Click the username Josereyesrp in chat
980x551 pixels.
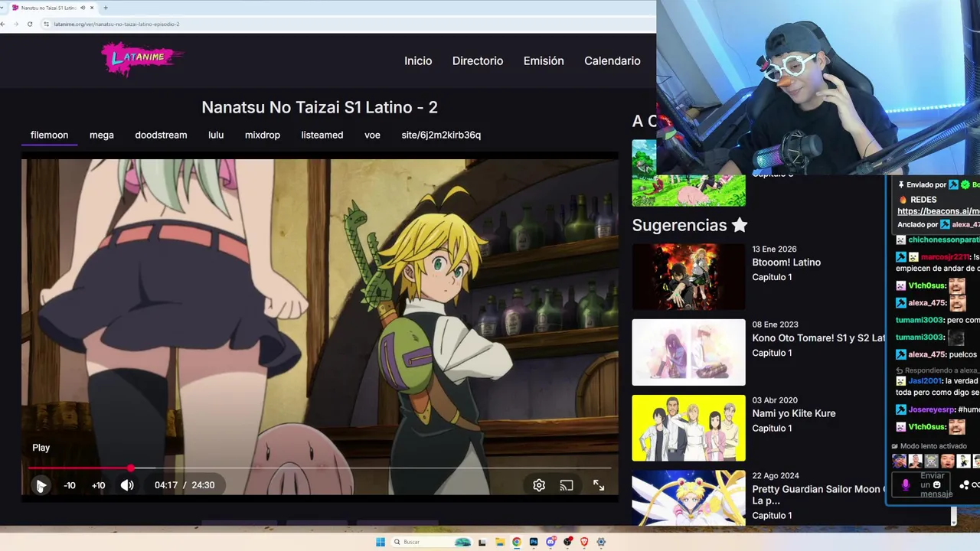(932, 409)
